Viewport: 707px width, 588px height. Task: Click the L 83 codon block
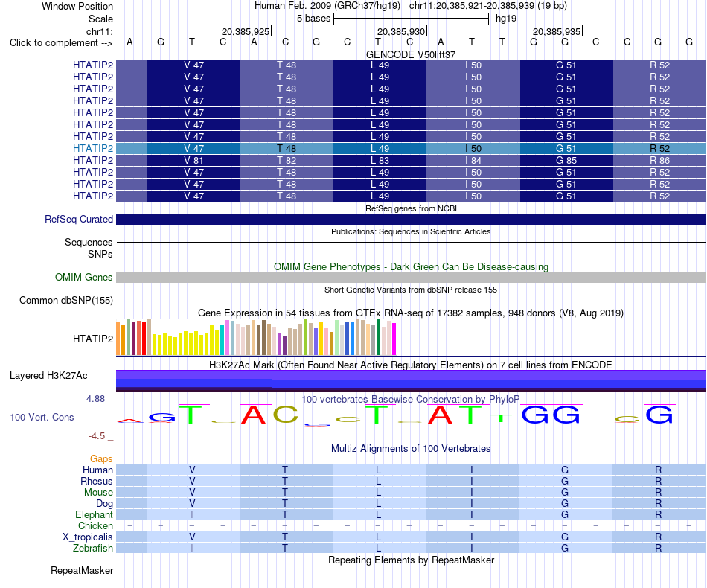coord(380,161)
